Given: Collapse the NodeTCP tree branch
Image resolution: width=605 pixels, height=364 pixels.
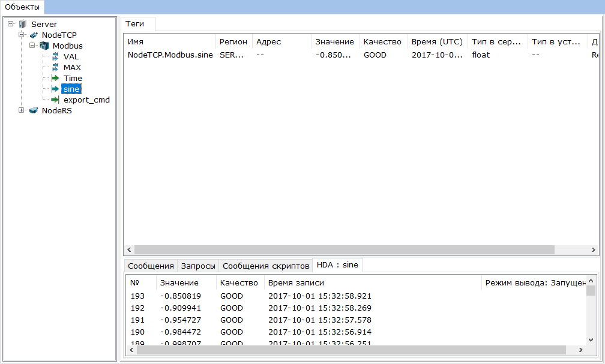Looking at the screenshot, I should pos(21,35).
